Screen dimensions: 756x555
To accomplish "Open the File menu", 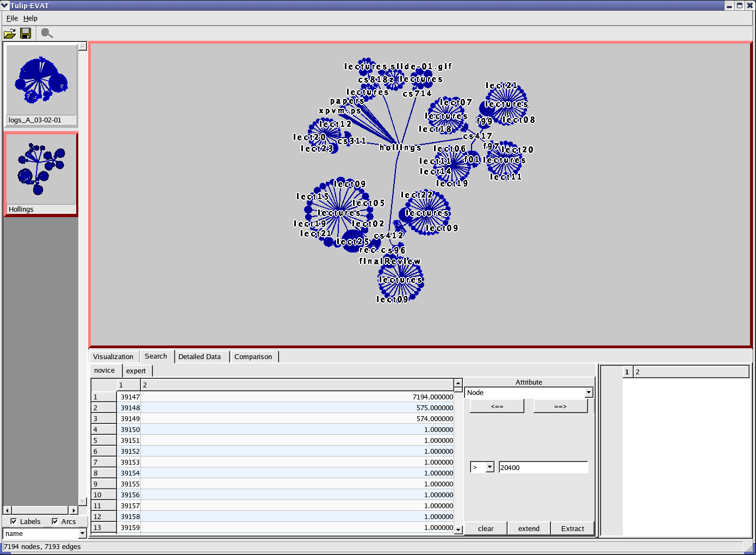I will [12, 18].
